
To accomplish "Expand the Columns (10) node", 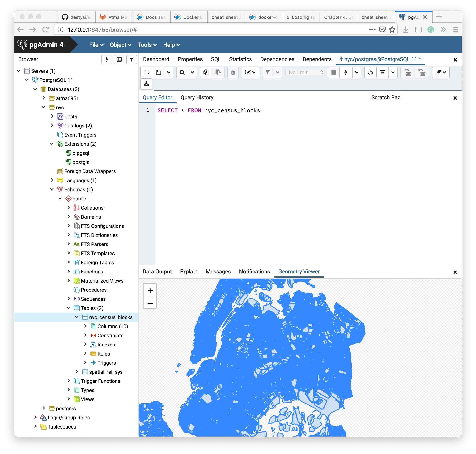I will pyautogui.click(x=85, y=326).
